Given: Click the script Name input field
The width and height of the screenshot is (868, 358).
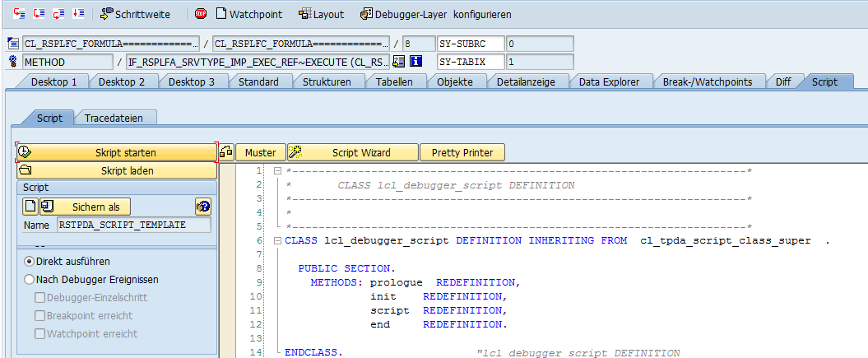Looking at the screenshot, I should tap(134, 225).
